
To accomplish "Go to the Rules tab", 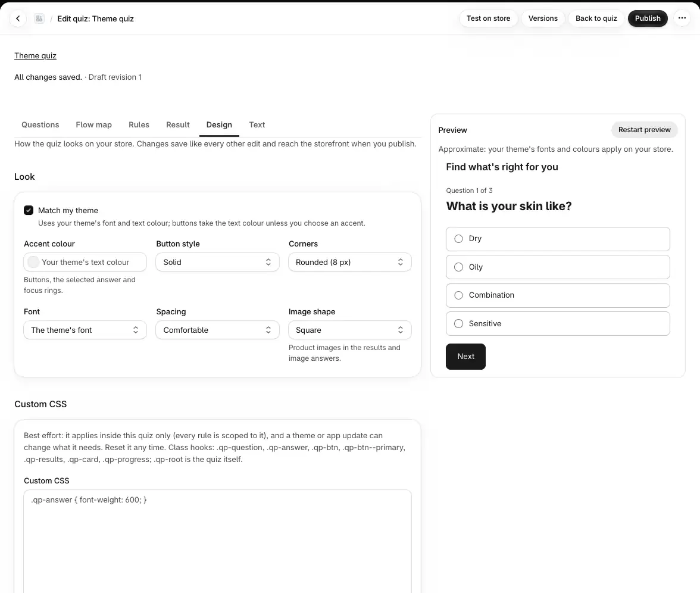I will click(139, 124).
